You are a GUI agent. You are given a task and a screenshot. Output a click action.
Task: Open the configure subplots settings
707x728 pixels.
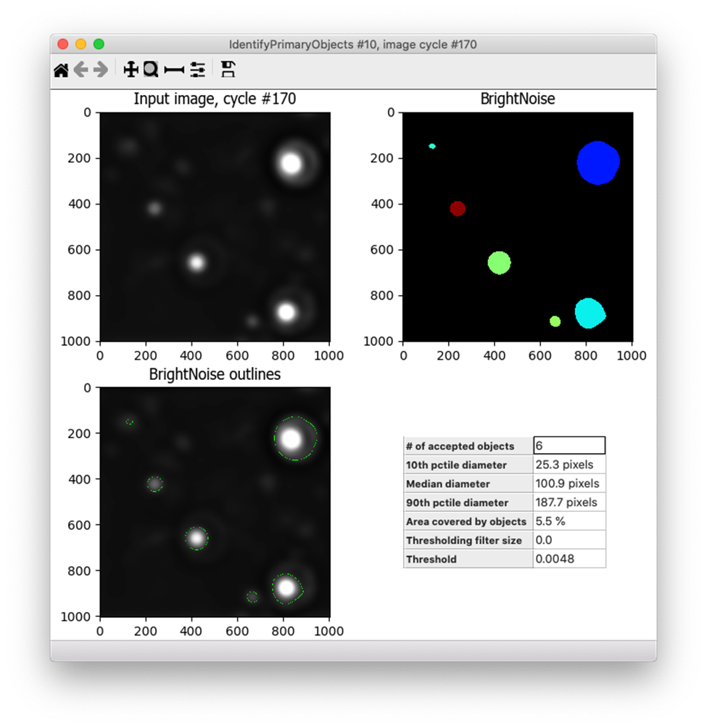(198, 70)
